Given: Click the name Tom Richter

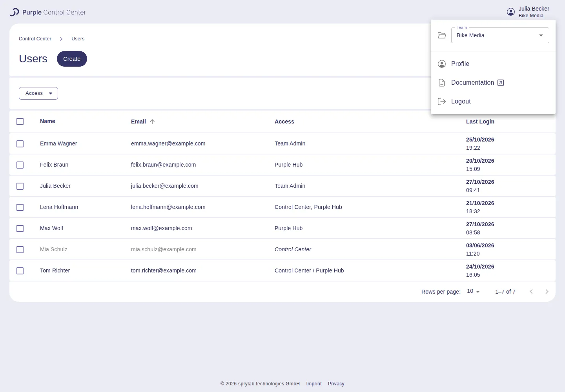Looking at the screenshot, I should tap(55, 270).
